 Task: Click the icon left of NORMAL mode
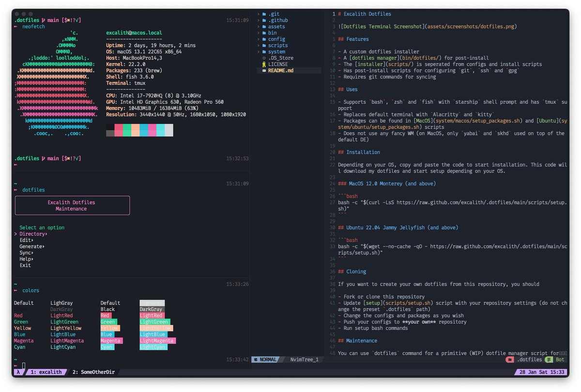click(x=255, y=360)
